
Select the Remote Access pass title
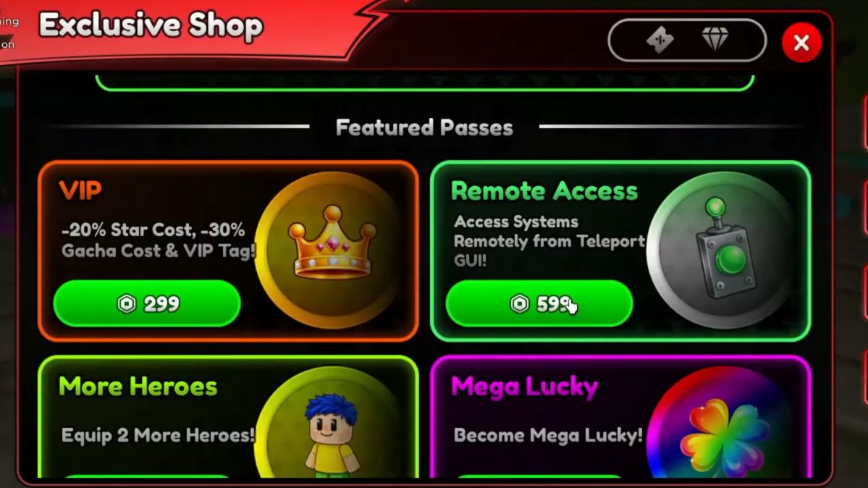(544, 191)
